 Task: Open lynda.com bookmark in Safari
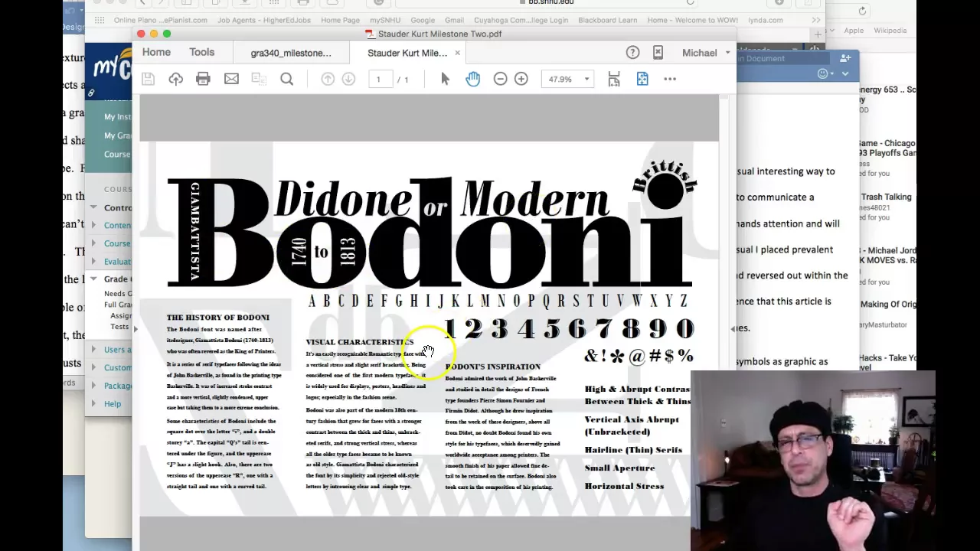(766, 21)
